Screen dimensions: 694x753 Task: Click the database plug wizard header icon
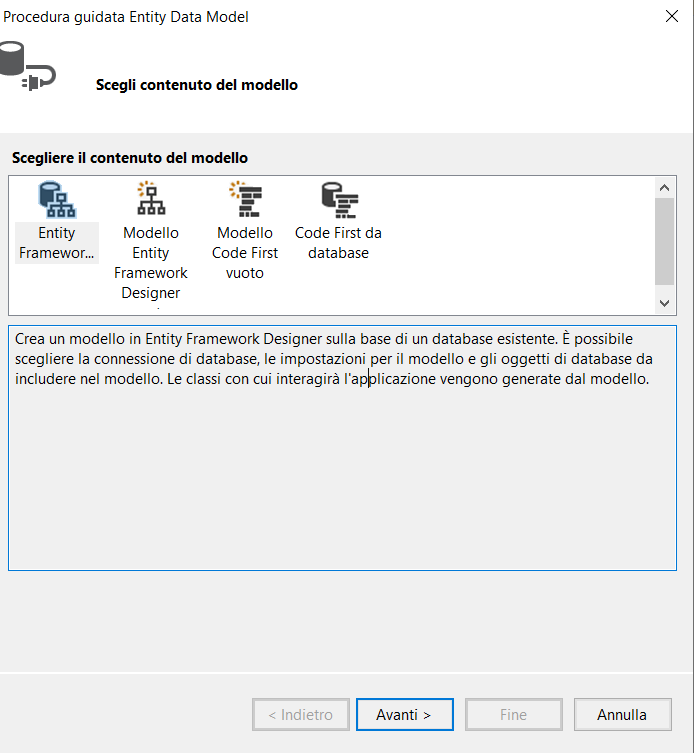coord(28,66)
